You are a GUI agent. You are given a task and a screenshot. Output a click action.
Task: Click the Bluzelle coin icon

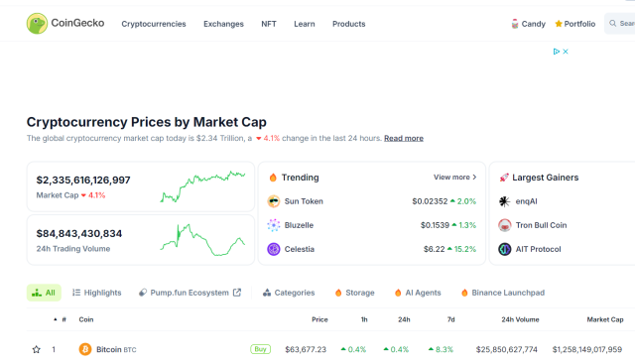tap(274, 225)
